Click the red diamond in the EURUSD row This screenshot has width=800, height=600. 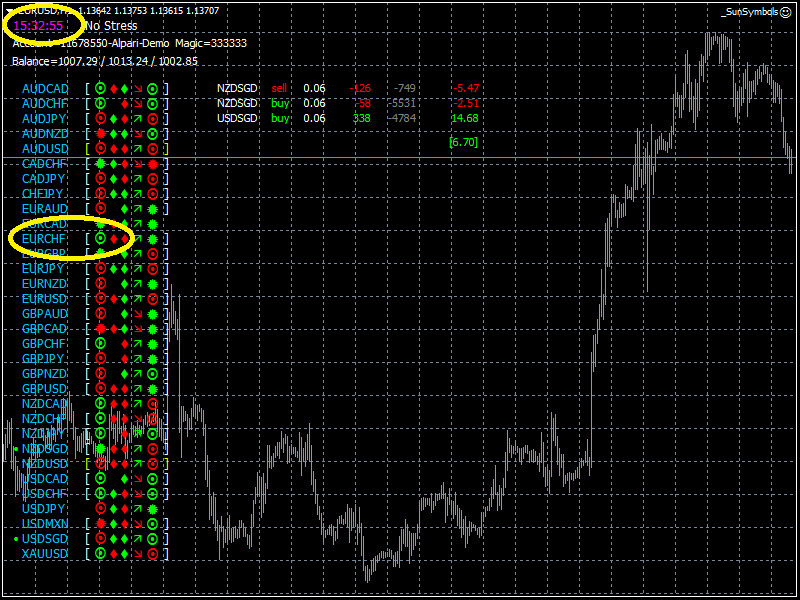[x=114, y=298]
